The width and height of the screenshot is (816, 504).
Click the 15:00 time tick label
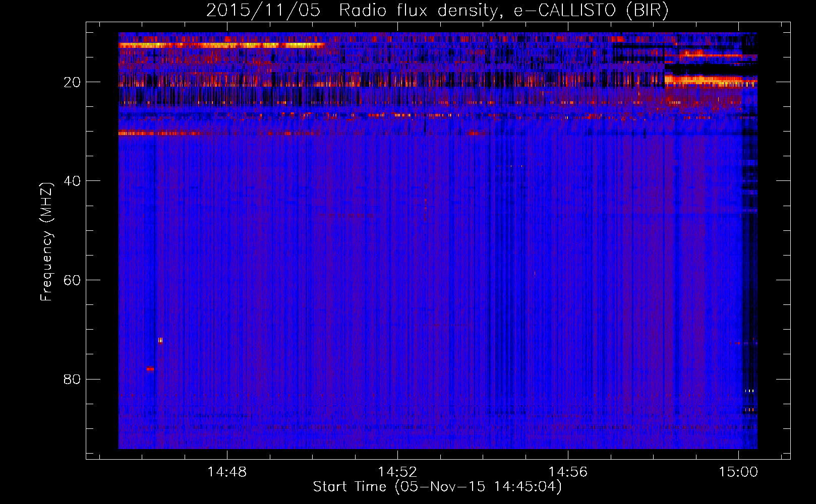click(738, 472)
